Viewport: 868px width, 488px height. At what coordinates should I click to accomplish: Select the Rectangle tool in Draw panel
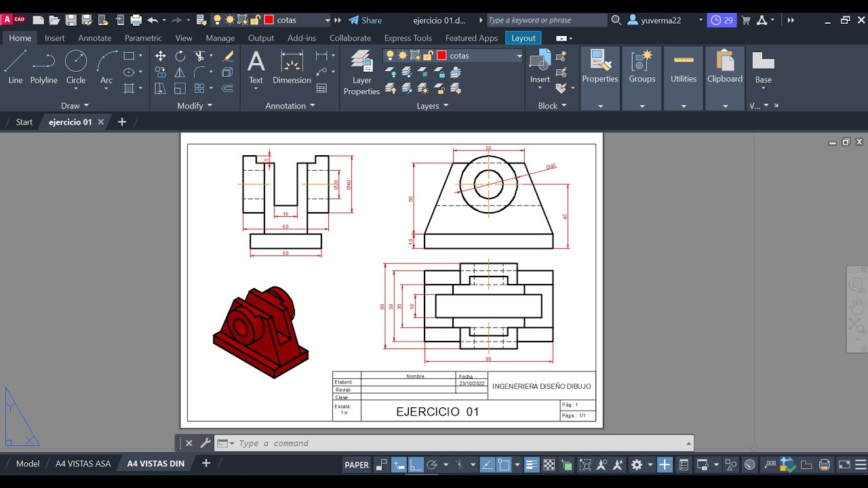coord(129,56)
